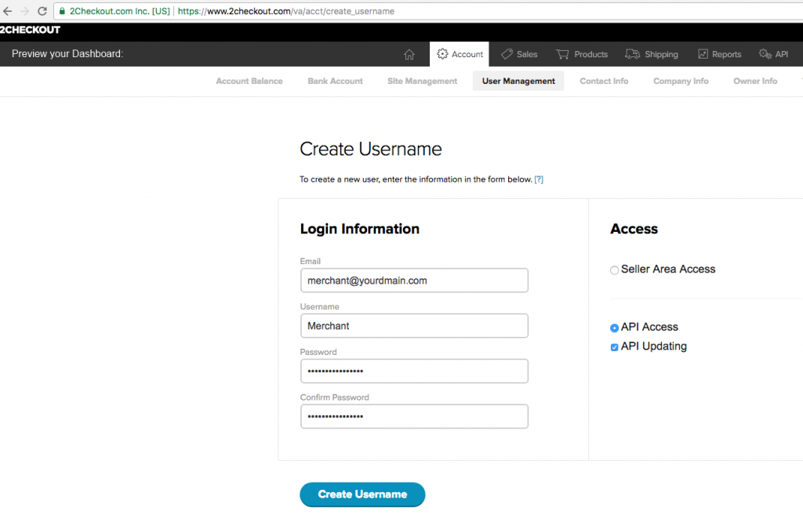Screen dimensions: 803x532
Task: Click the Reports chart icon
Action: click(703, 54)
